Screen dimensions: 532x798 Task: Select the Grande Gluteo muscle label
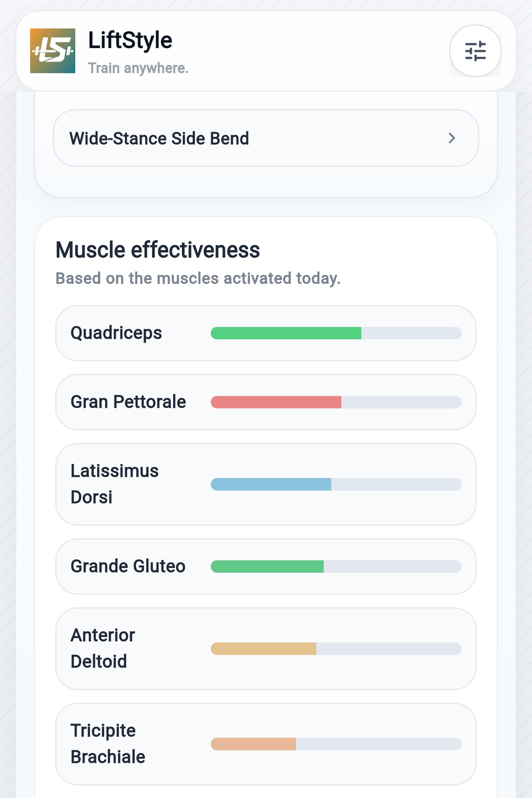[x=128, y=566]
